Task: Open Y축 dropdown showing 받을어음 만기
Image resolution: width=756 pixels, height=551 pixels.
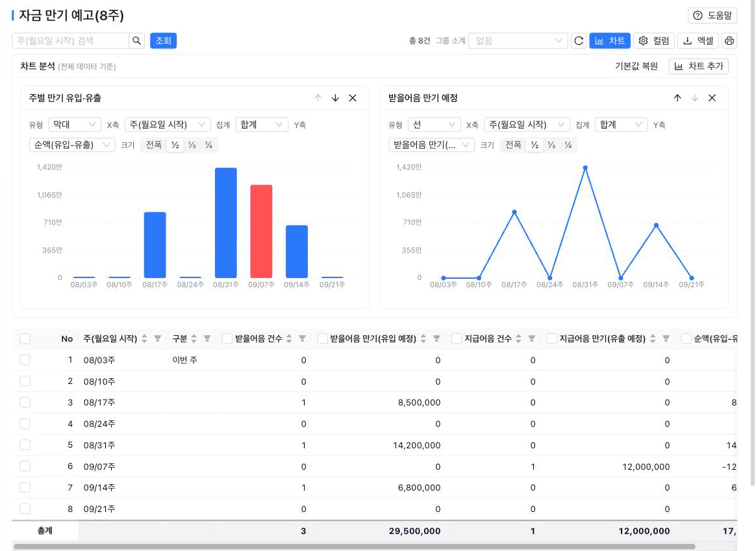Action: tap(431, 145)
